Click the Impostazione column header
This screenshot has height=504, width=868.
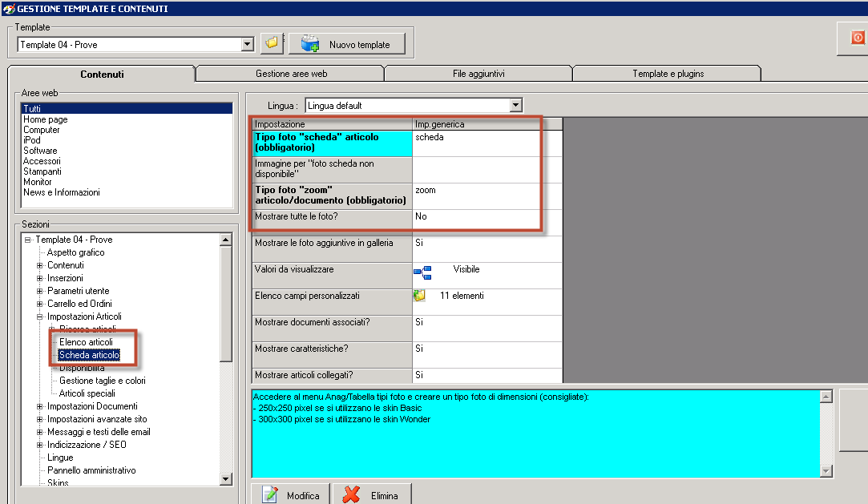coord(332,124)
